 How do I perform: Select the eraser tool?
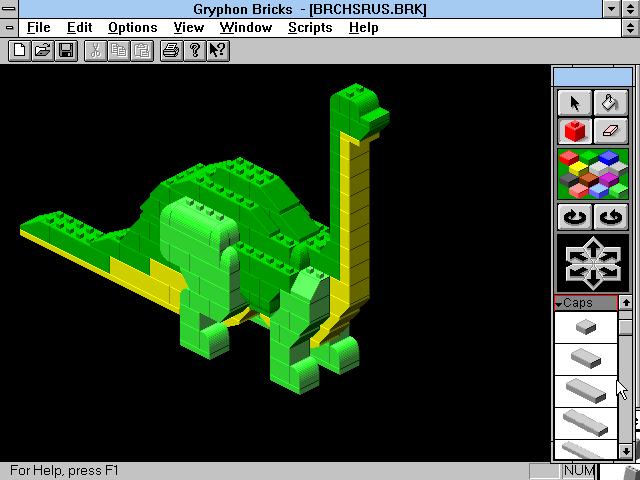click(610, 131)
